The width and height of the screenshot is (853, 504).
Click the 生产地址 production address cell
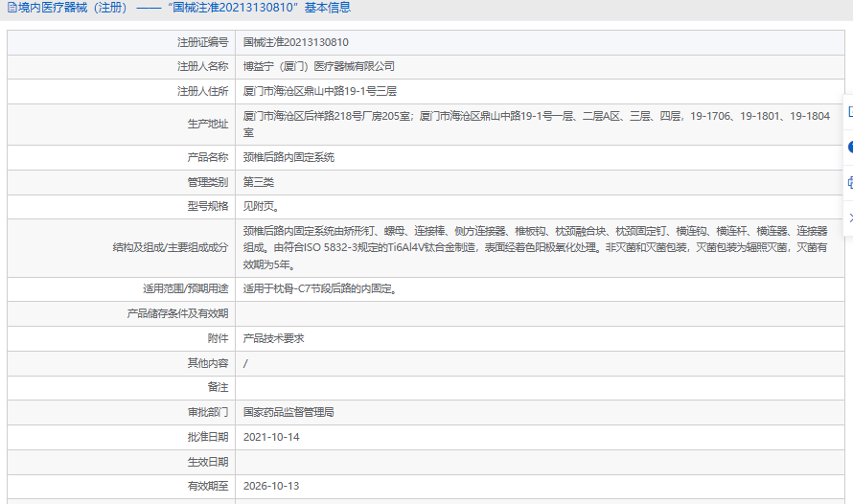tap(540, 125)
